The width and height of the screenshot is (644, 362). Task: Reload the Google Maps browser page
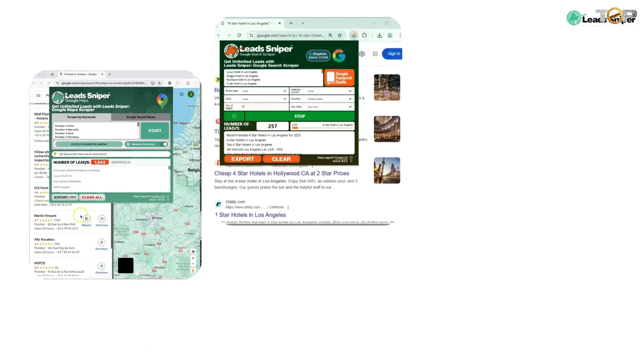pos(49,83)
